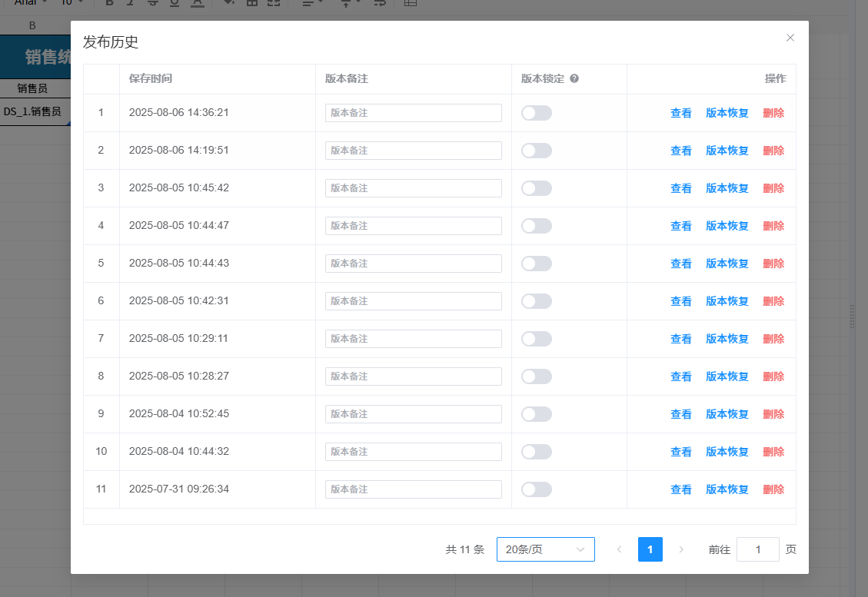Click the 版本锁定 help question mark icon

point(574,78)
